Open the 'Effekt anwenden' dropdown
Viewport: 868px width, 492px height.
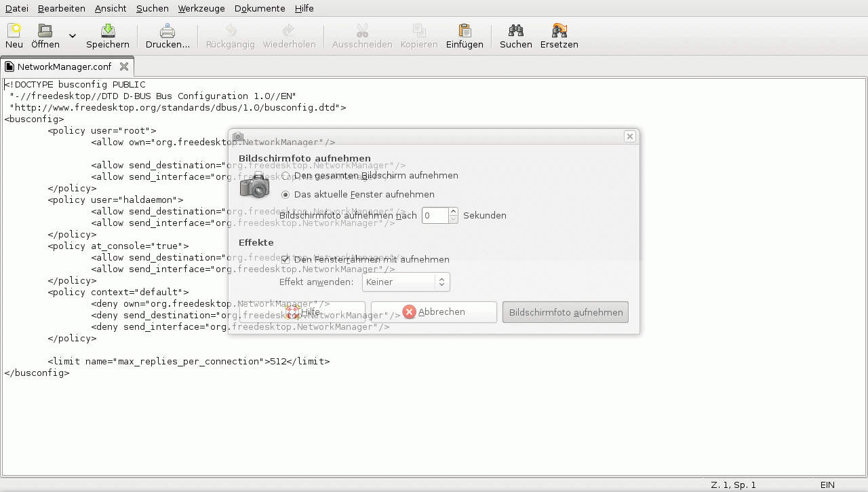click(x=406, y=282)
